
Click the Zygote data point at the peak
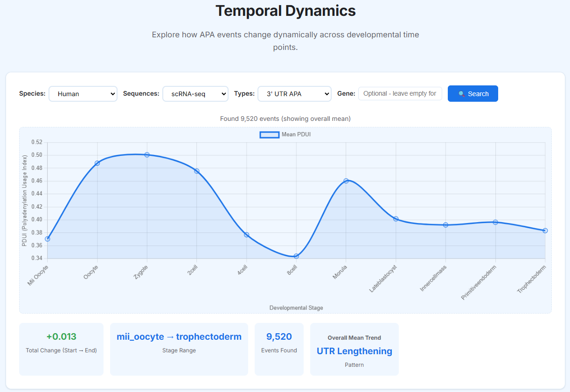point(147,154)
